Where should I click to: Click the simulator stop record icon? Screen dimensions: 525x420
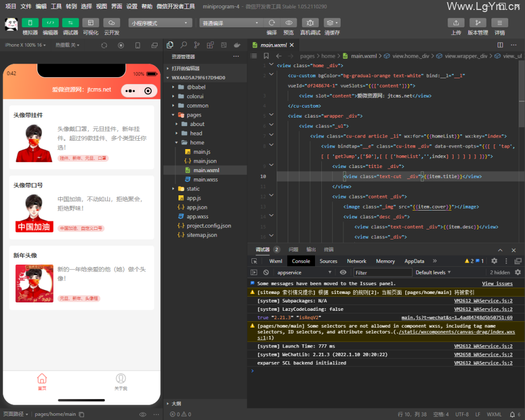point(121,45)
